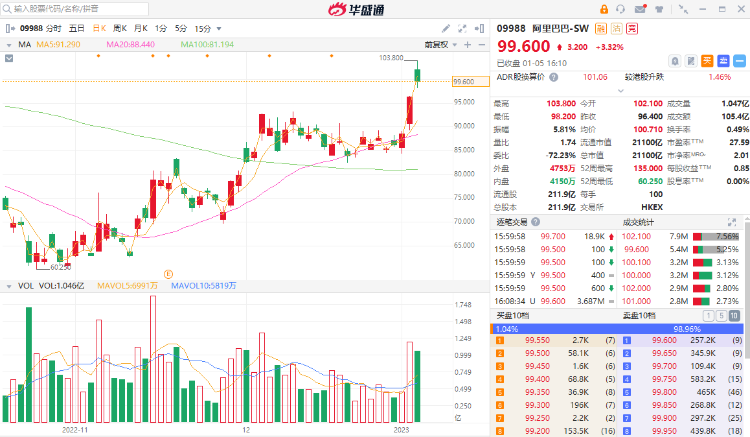Switch to 五日 five-day chart
The height and width of the screenshot is (437, 750).
[77, 29]
